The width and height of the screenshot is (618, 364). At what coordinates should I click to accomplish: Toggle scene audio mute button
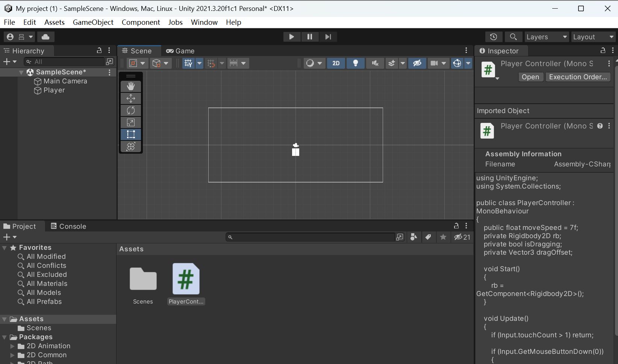coord(375,63)
